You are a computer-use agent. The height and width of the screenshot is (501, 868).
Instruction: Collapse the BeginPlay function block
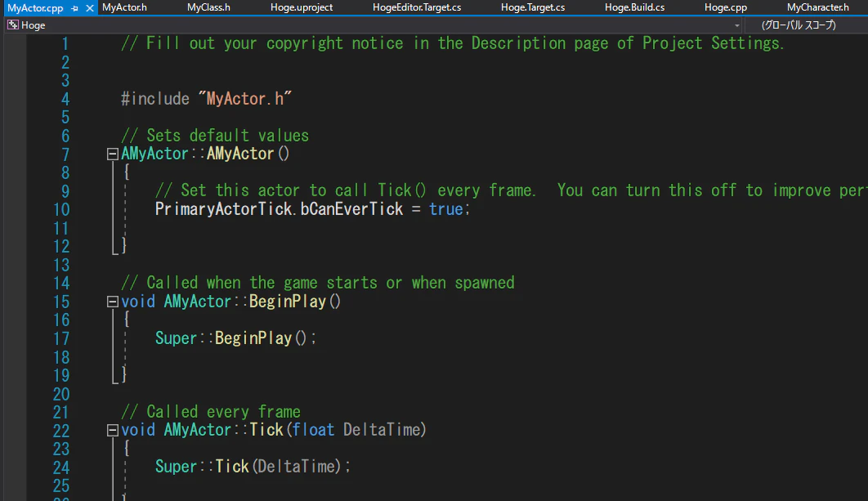tap(112, 302)
